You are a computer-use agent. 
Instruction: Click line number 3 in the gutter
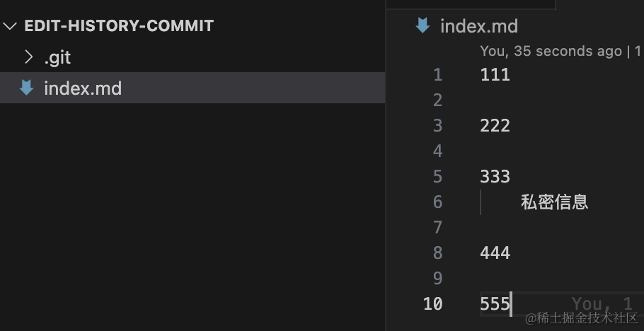pos(437,126)
